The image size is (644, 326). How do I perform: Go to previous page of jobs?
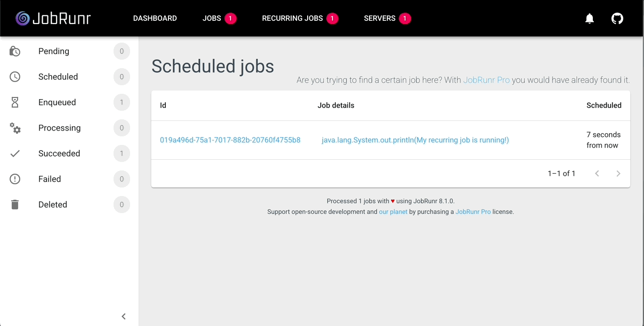(x=597, y=174)
